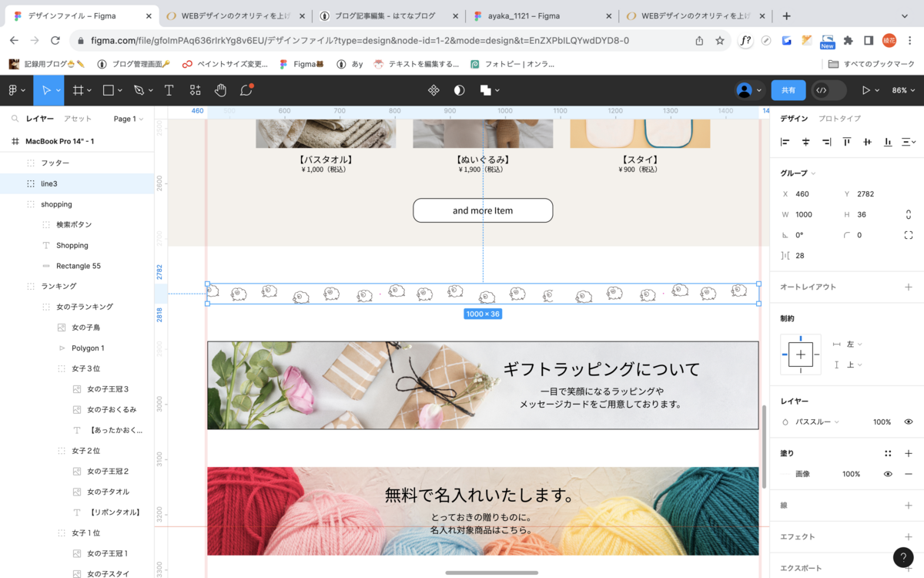
Task: Switch to the デザイン tab
Action: click(794, 119)
